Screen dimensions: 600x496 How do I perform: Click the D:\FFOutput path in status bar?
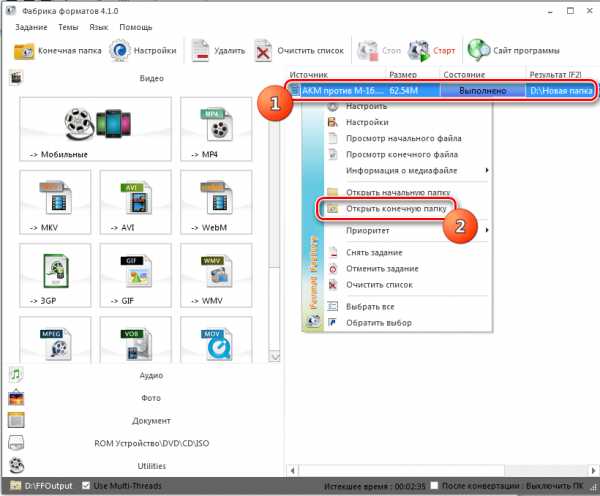(x=48, y=486)
